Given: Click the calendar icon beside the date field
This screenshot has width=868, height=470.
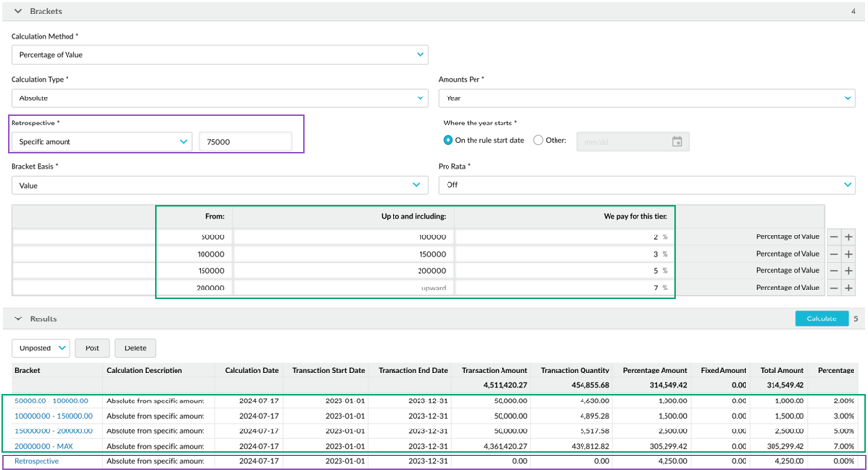Looking at the screenshot, I should [x=677, y=142].
